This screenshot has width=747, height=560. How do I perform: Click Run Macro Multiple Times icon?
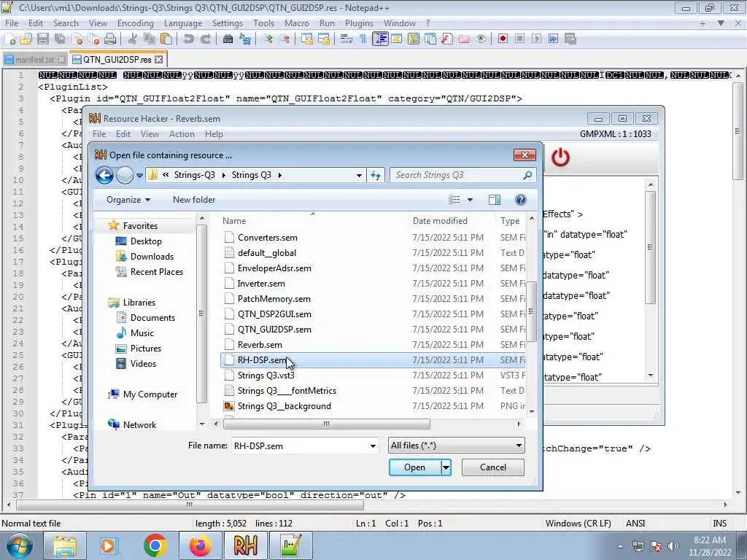pos(553,39)
